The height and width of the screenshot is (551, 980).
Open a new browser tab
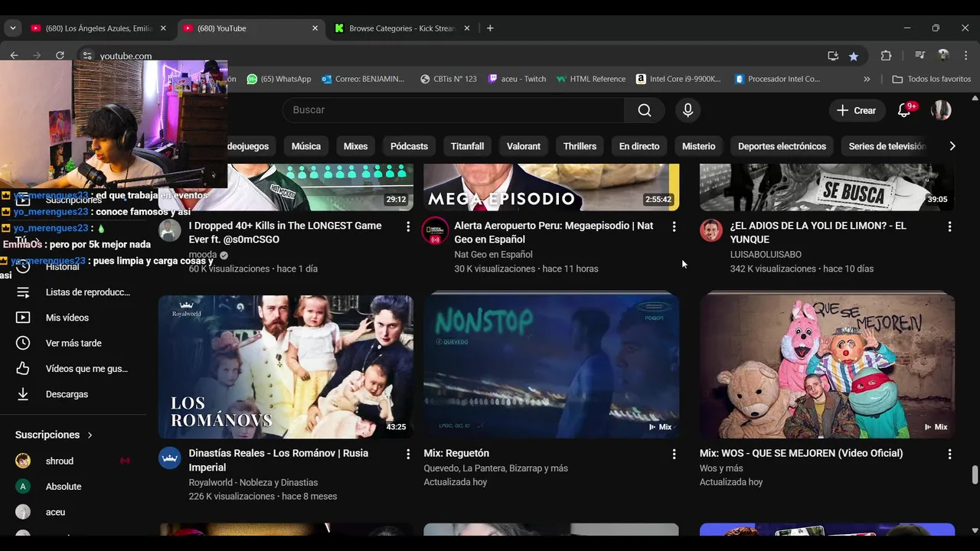[490, 28]
